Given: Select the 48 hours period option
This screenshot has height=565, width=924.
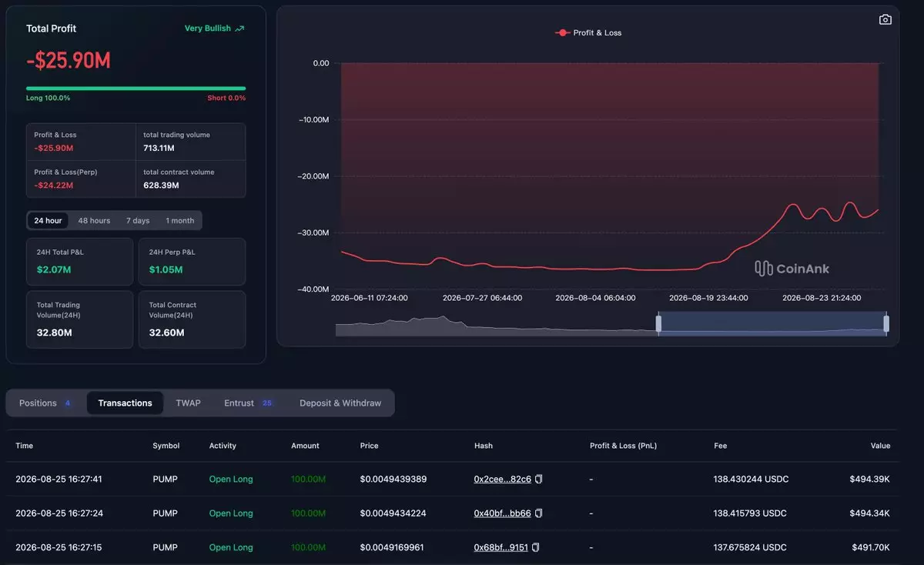Looking at the screenshot, I should [x=94, y=221].
